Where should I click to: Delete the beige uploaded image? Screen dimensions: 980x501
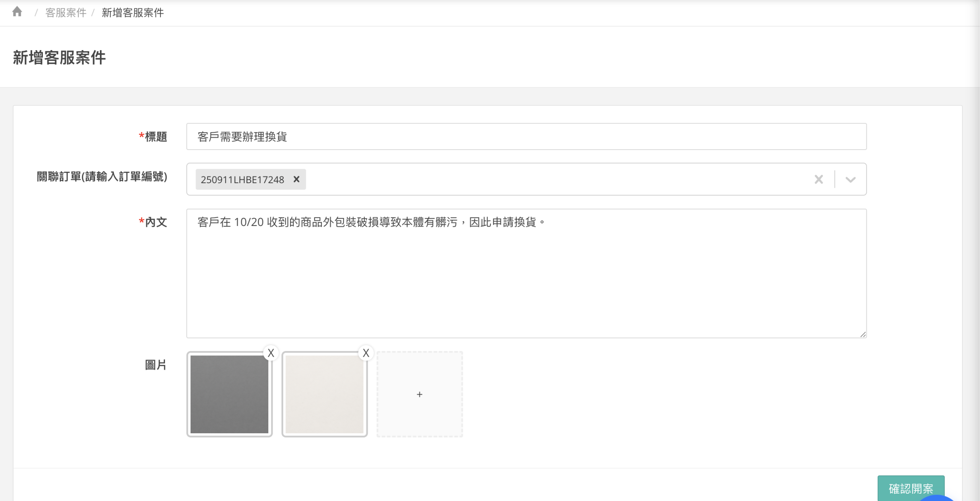(366, 353)
